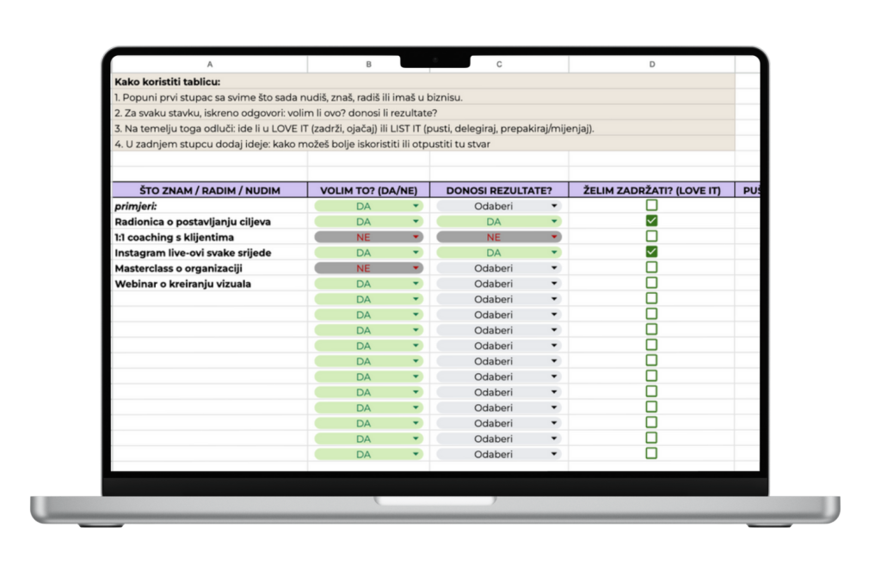
Task: Click the "ŠTO ZNAM / RADIM / NUDIM" header cell
Action: [x=210, y=190]
